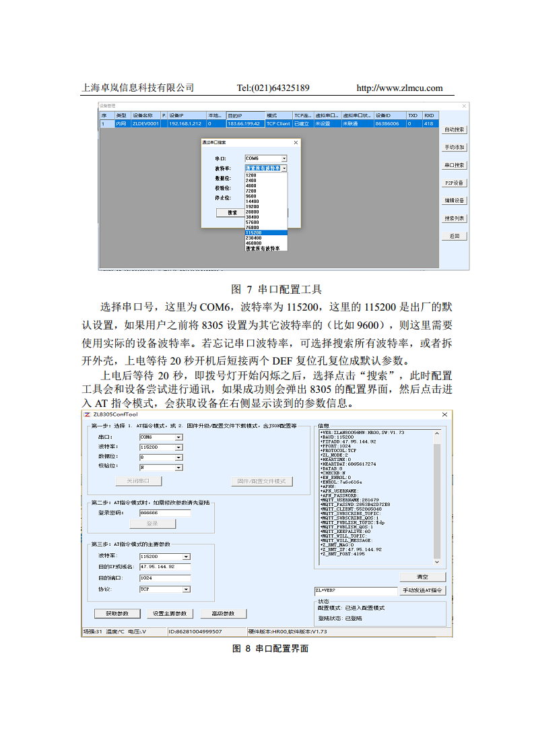Click the 设置主要参数 button
The image size is (534, 756).
(170, 614)
